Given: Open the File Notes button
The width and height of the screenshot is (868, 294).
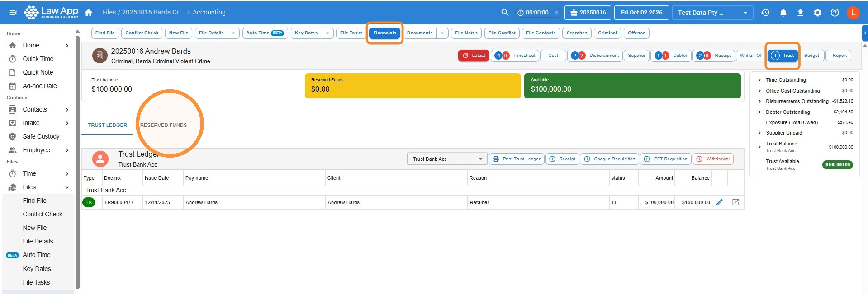Looking at the screenshot, I should pos(466,33).
